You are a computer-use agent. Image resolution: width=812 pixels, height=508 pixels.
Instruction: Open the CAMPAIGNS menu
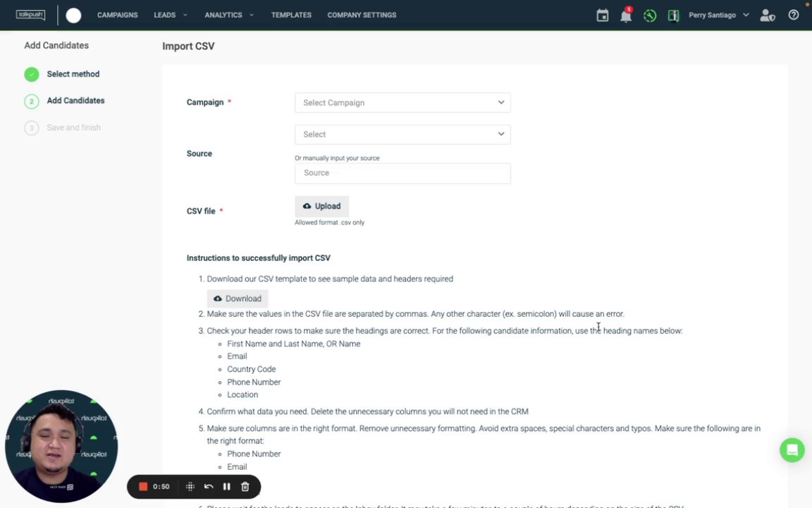point(118,15)
